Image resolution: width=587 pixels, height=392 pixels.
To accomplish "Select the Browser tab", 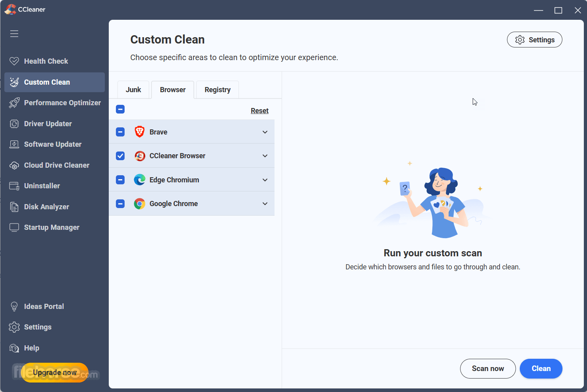I will click(173, 90).
